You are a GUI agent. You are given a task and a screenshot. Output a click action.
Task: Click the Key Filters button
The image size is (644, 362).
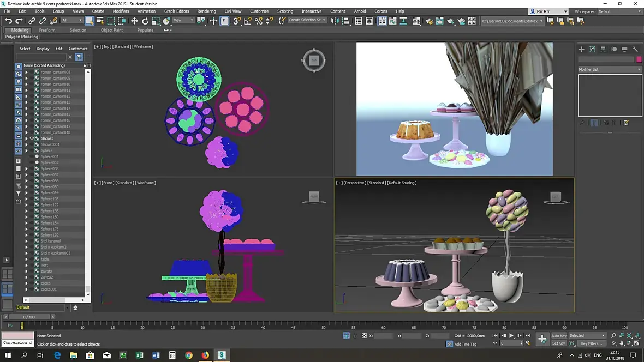(x=591, y=343)
